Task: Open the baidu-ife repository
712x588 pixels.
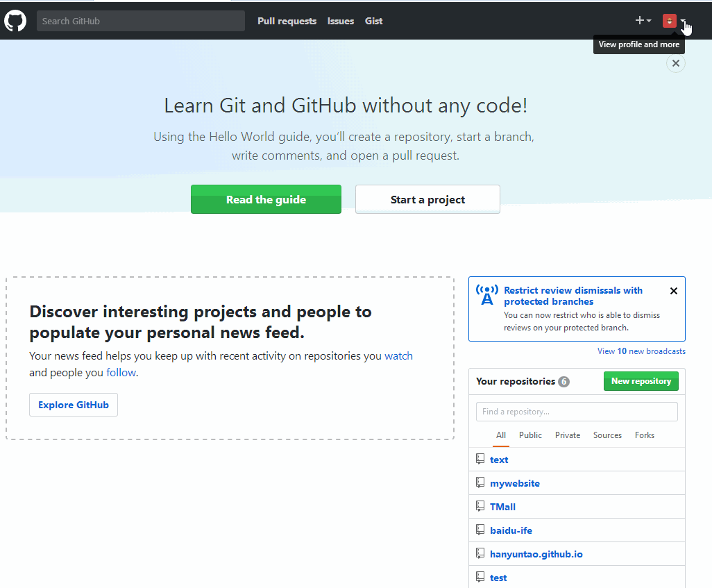Action: click(x=511, y=531)
